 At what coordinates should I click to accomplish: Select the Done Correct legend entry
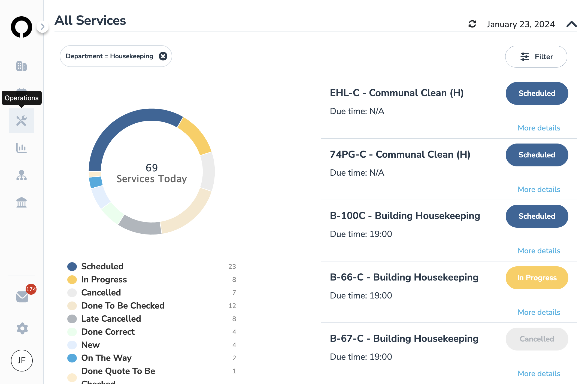point(151,332)
